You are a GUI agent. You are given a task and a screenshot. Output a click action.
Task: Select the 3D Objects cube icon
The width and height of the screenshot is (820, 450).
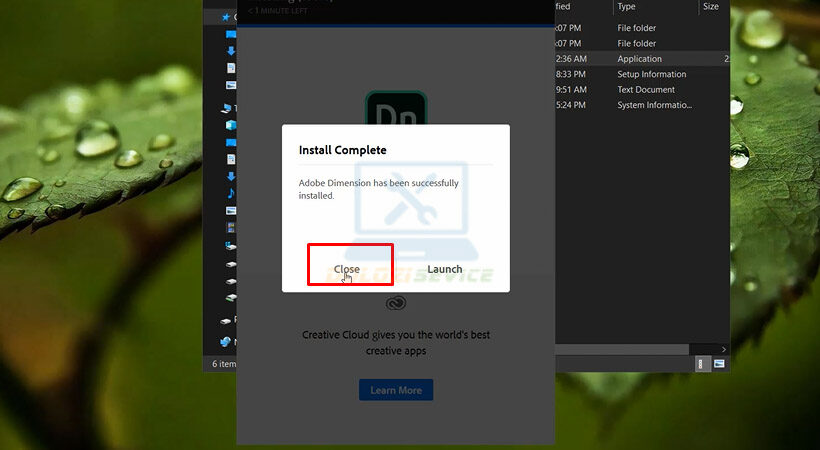231,125
